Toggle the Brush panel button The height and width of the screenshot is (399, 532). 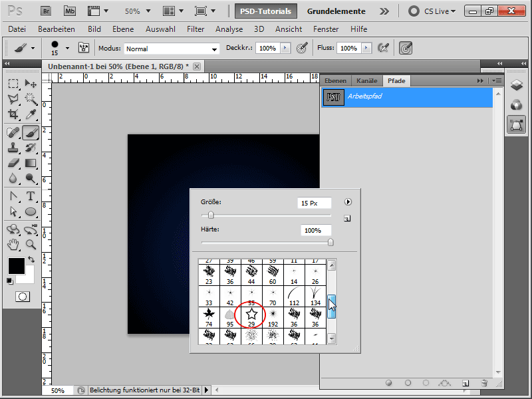pyautogui.click(x=84, y=47)
